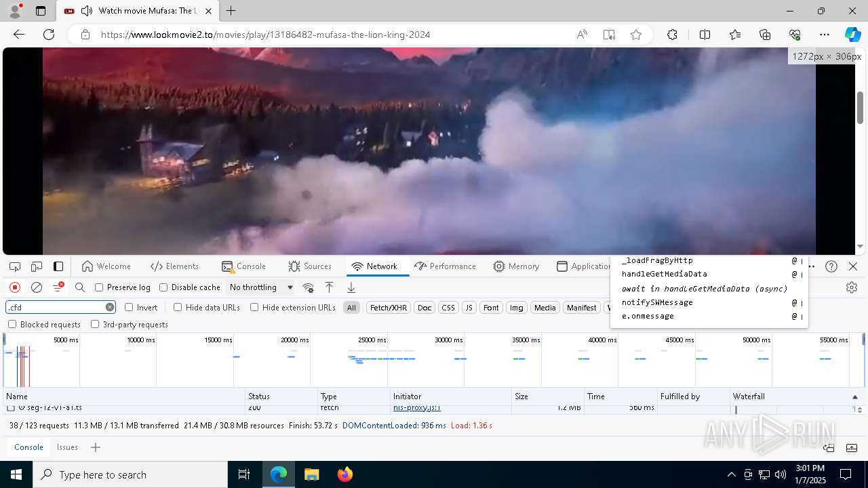Image resolution: width=868 pixels, height=488 pixels.
Task: Open Collections icon in toolbar
Action: pyautogui.click(x=765, y=35)
